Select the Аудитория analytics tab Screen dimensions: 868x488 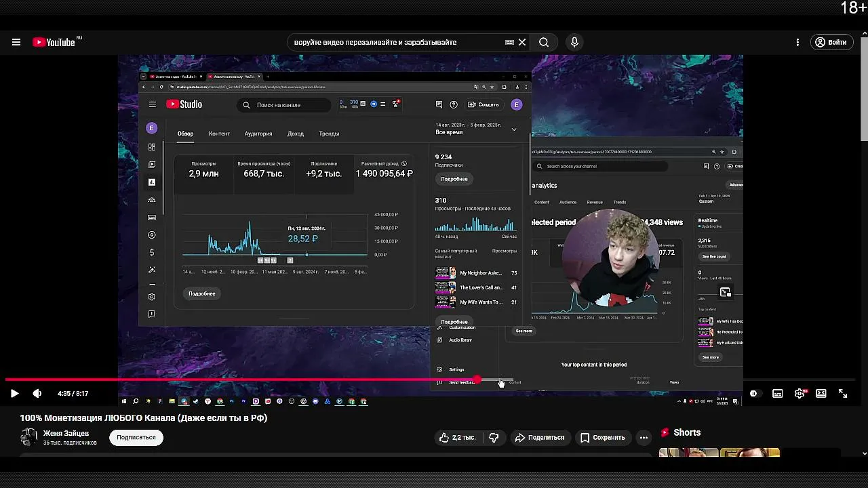click(x=258, y=134)
